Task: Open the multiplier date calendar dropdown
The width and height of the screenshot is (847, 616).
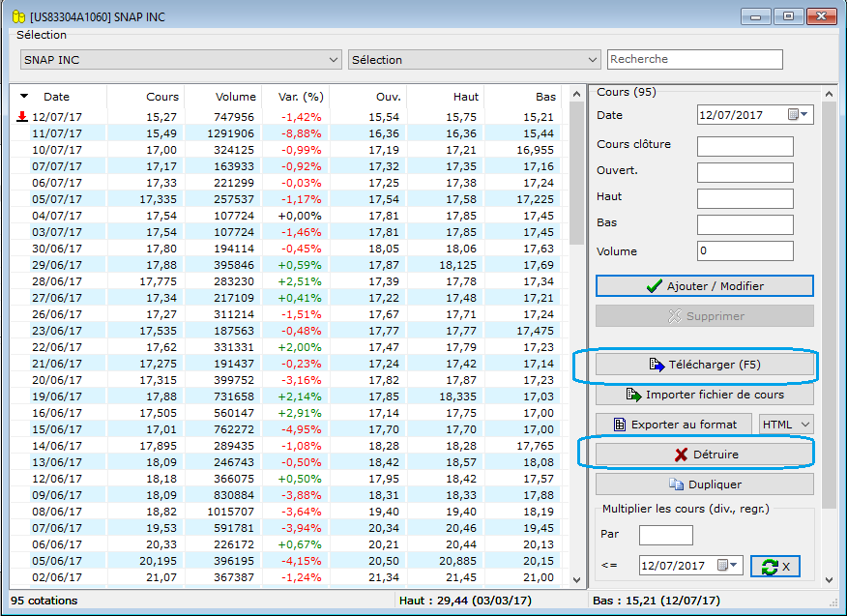Action: [728, 565]
